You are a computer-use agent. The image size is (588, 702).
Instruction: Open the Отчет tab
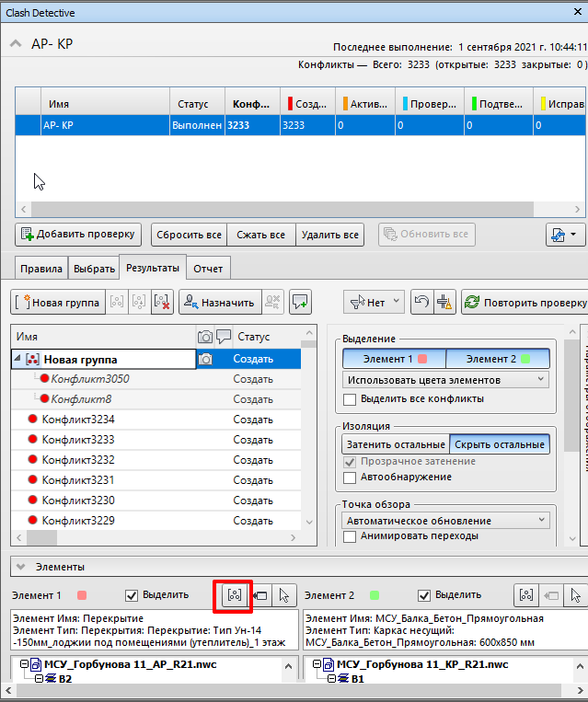[208, 268]
